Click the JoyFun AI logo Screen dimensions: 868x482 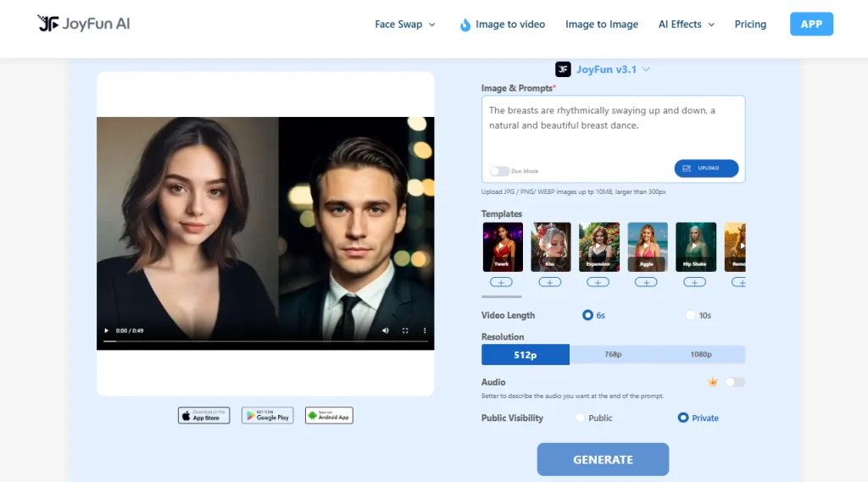84,24
